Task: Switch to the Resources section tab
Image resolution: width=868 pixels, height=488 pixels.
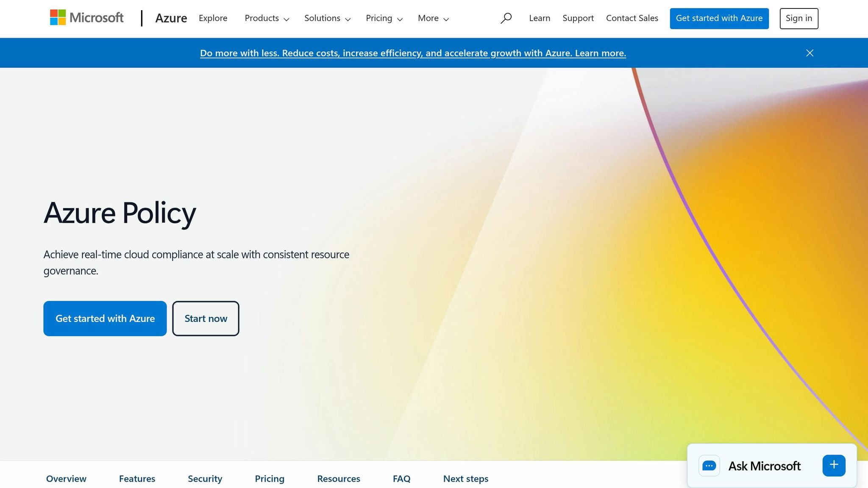Action: pos(339,479)
